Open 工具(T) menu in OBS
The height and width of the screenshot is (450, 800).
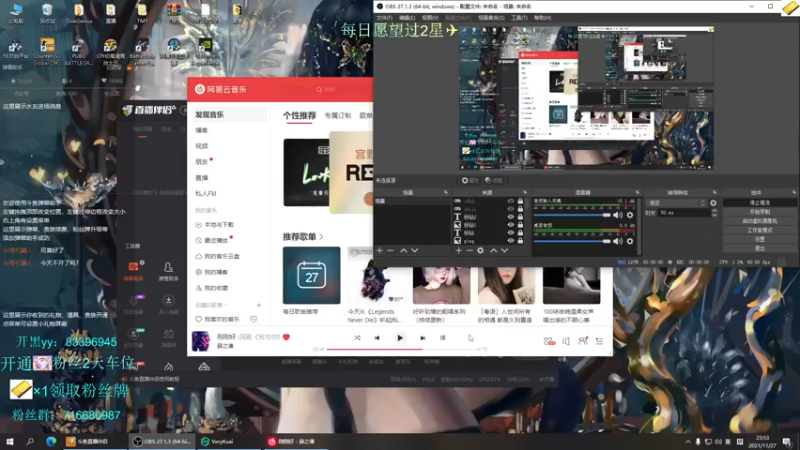point(519,18)
